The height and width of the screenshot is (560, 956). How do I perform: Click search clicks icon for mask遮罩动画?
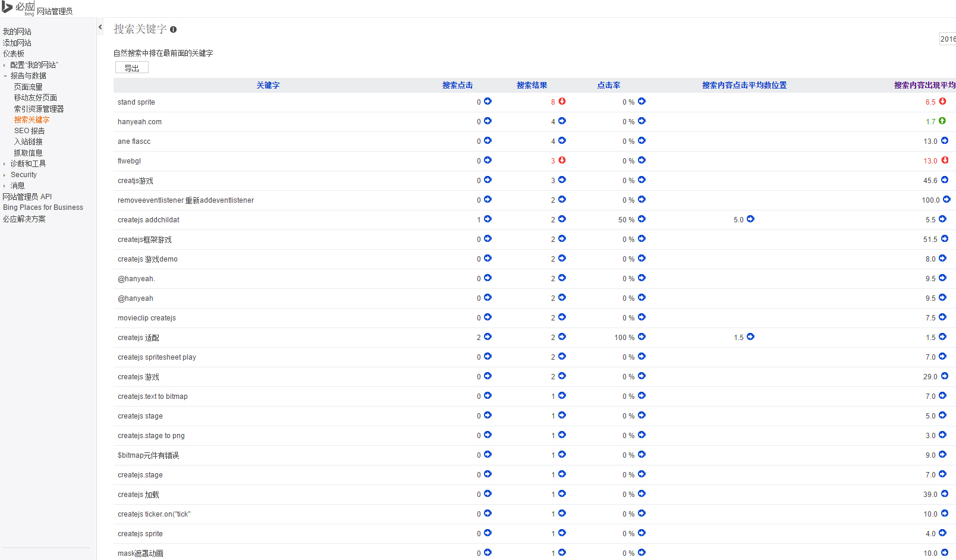[x=488, y=553]
